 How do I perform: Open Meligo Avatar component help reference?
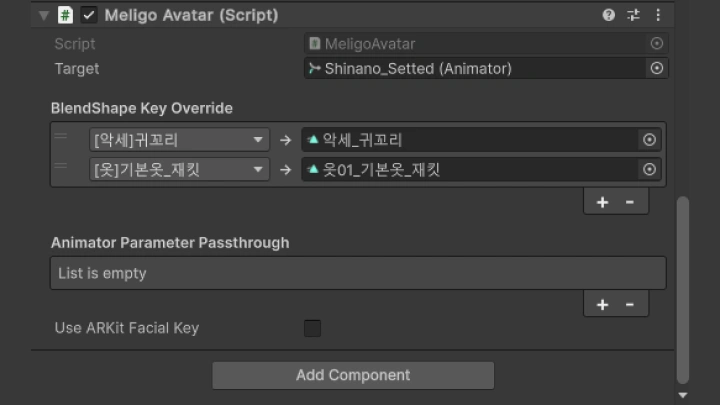point(609,15)
